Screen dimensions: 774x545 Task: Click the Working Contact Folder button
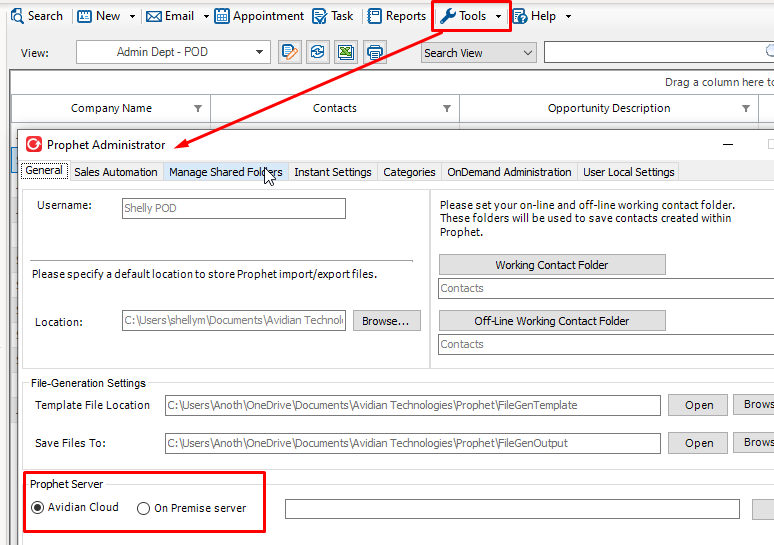[x=552, y=265]
